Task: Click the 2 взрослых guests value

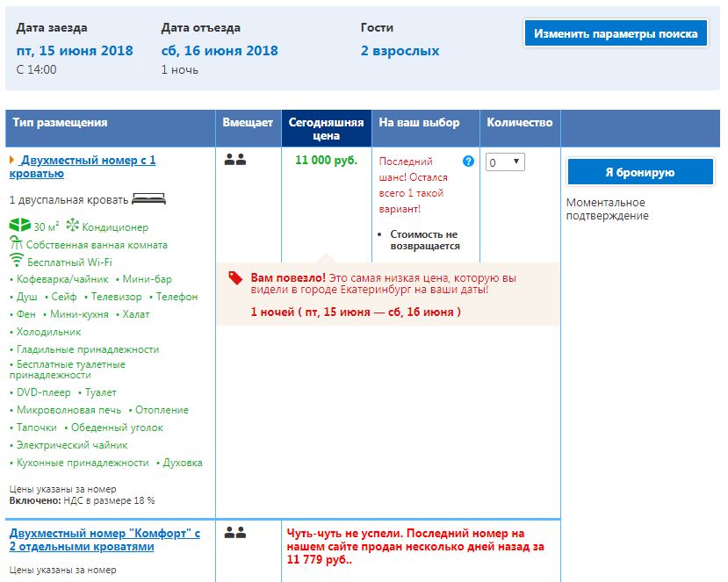Action: (x=400, y=50)
